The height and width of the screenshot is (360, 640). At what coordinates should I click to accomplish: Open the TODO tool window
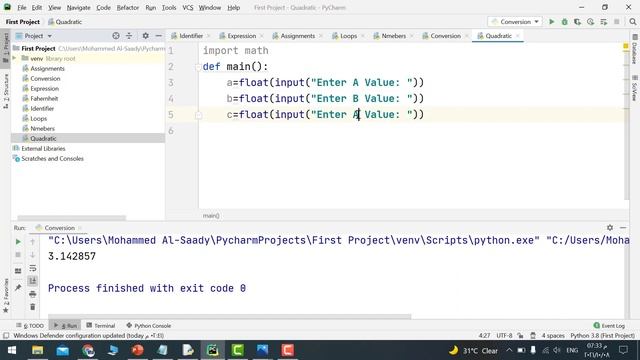coord(30,326)
